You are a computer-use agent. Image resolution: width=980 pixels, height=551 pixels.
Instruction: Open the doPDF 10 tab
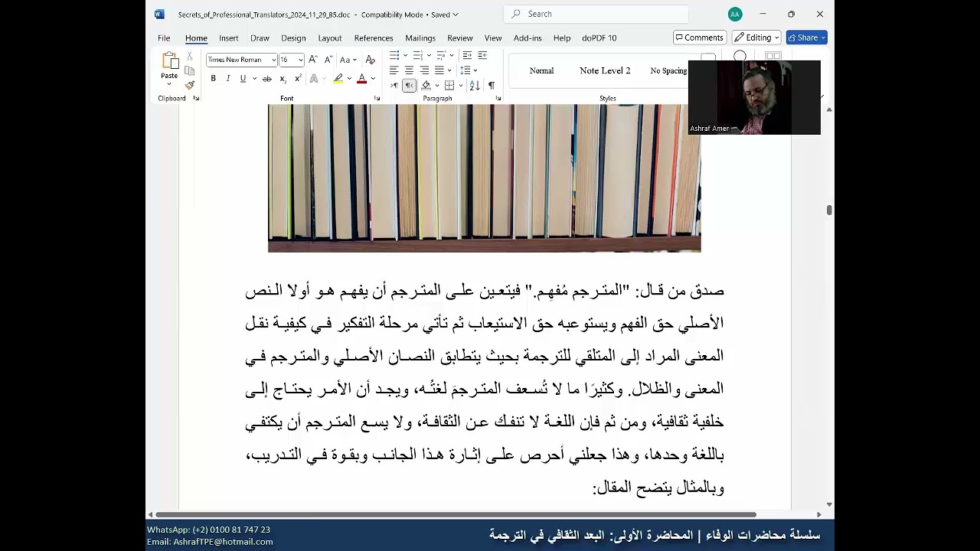click(x=599, y=37)
